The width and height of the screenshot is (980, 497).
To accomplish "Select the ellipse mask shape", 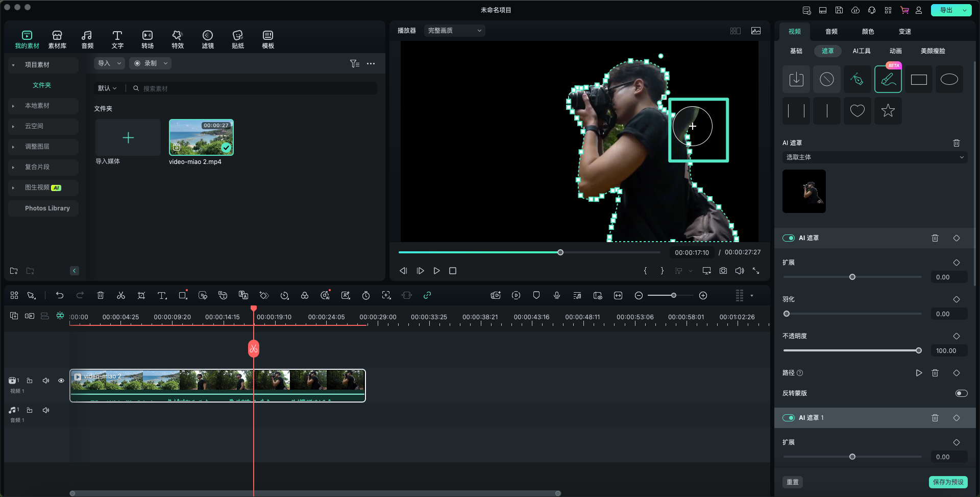I will [949, 80].
